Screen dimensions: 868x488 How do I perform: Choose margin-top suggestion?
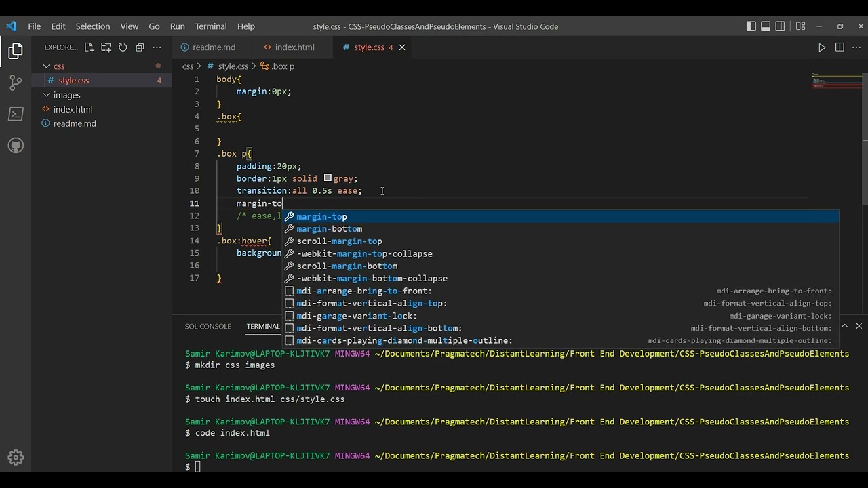[x=560, y=216]
